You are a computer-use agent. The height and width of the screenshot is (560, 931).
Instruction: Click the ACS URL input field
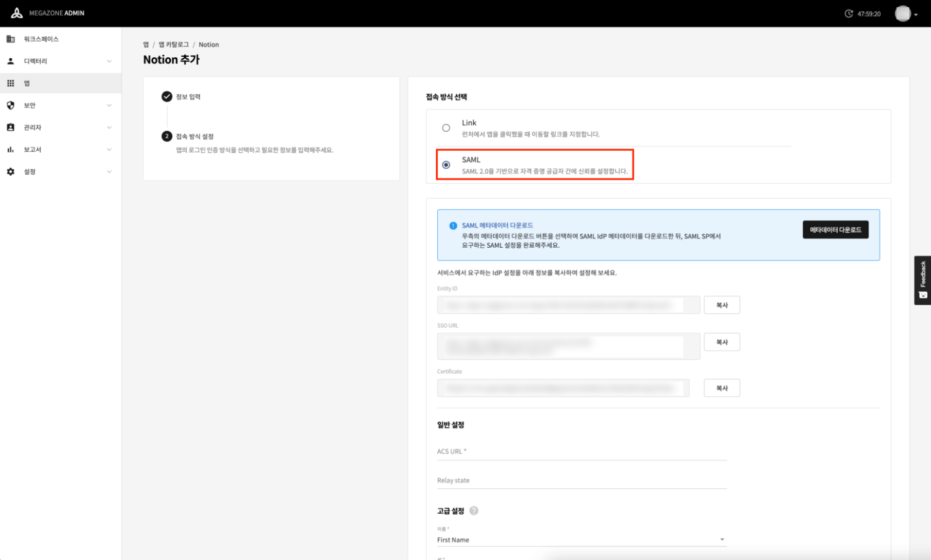581,452
